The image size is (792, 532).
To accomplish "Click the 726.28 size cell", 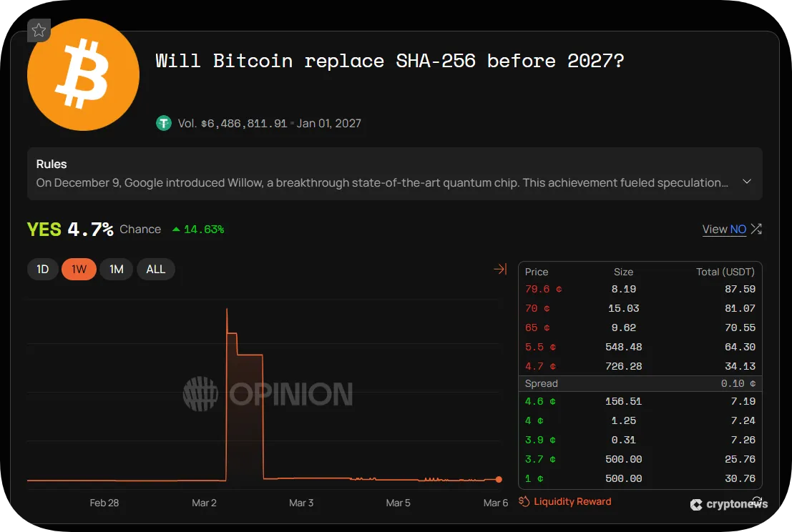I will click(624, 366).
